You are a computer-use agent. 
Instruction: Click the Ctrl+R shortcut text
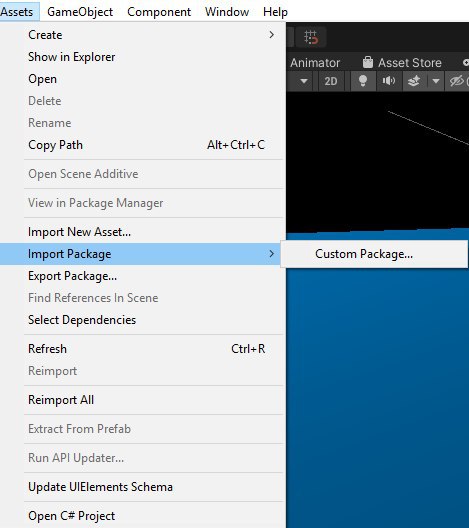pos(248,349)
